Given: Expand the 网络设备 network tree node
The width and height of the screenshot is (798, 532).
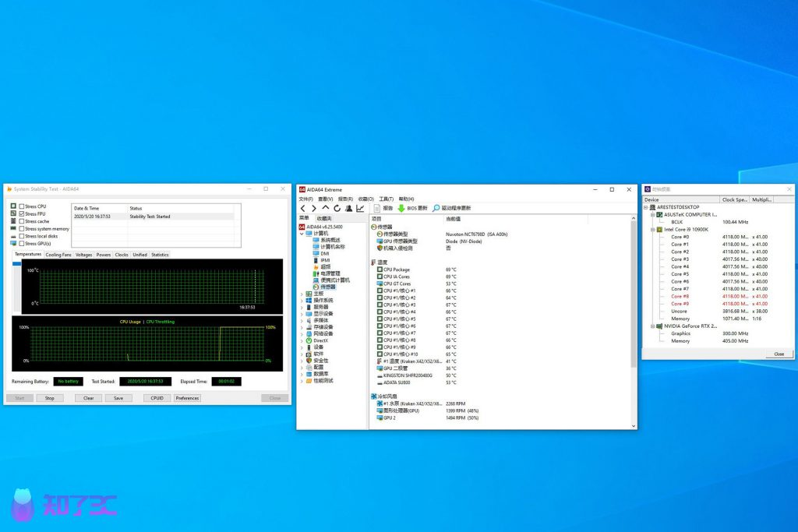Looking at the screenshot, I should pyautogui.click(x=302, y=333).
